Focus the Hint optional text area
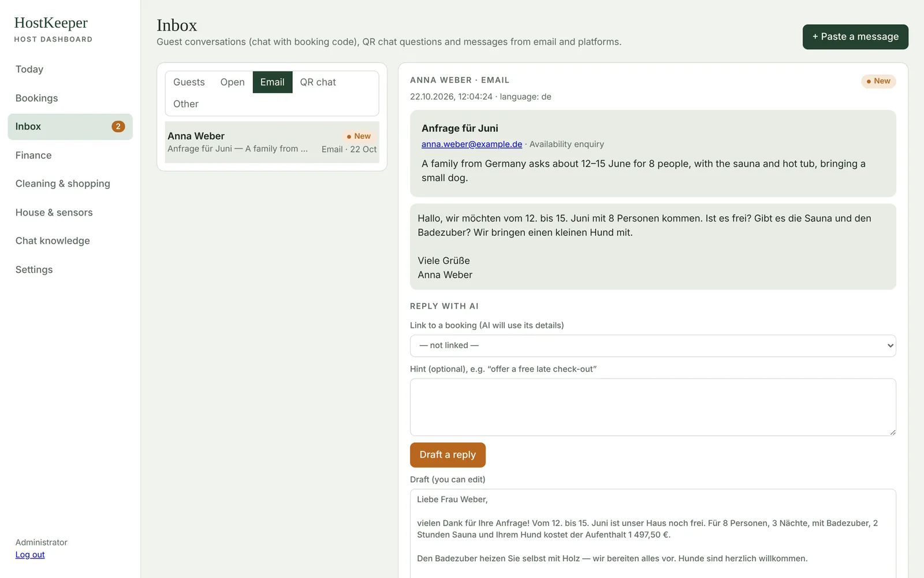 click(653, 407)
